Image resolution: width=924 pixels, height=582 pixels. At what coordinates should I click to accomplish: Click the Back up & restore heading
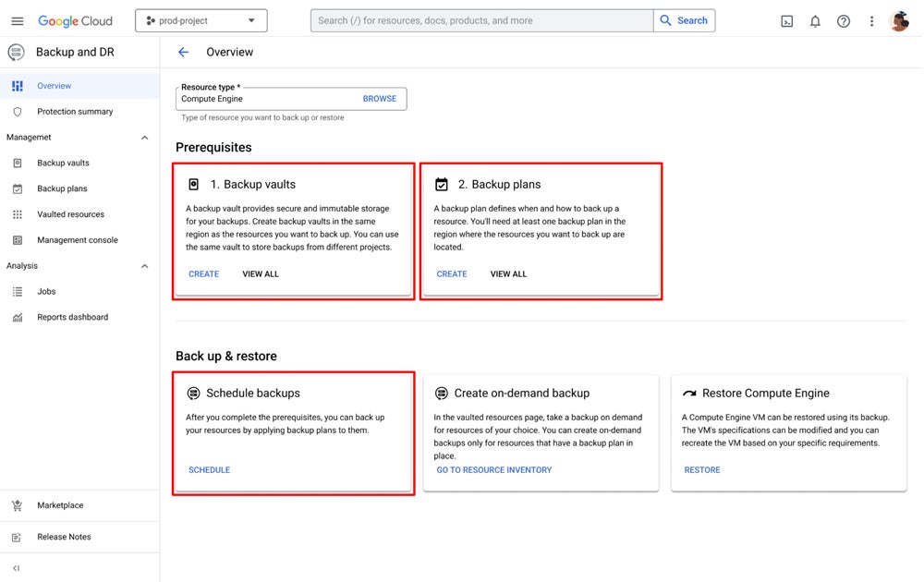tap(226, 357)
